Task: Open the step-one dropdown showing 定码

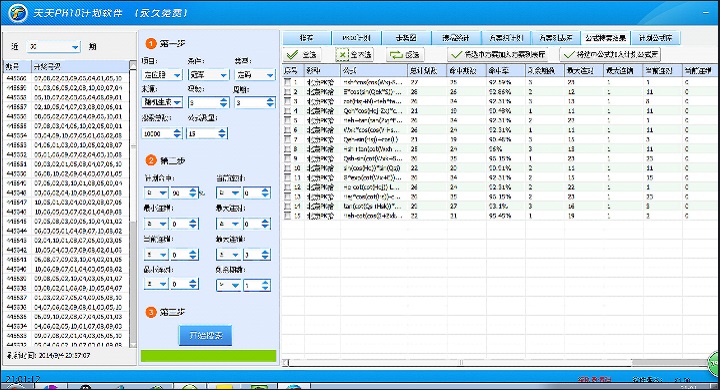Action: [x=255, y=74]
